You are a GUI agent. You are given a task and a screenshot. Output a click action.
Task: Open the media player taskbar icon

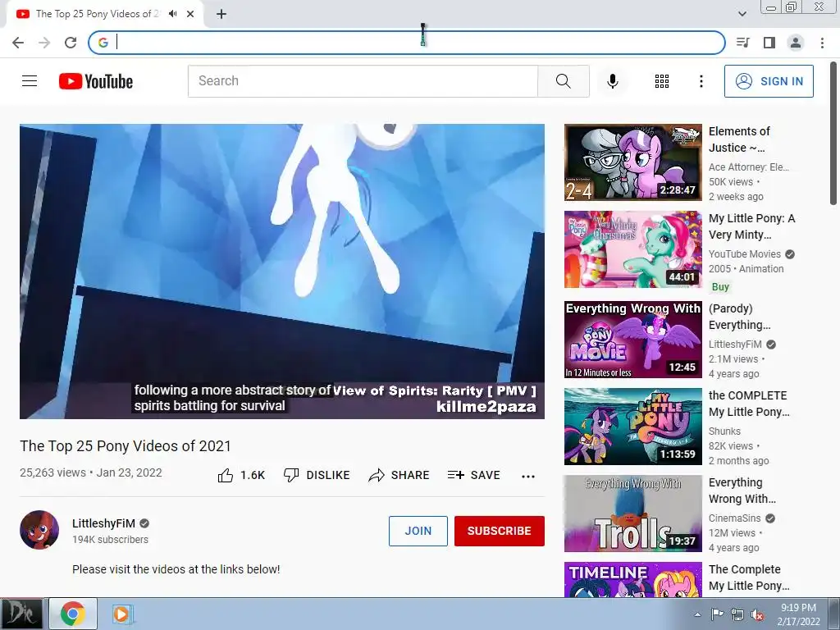tap(121, 614)
